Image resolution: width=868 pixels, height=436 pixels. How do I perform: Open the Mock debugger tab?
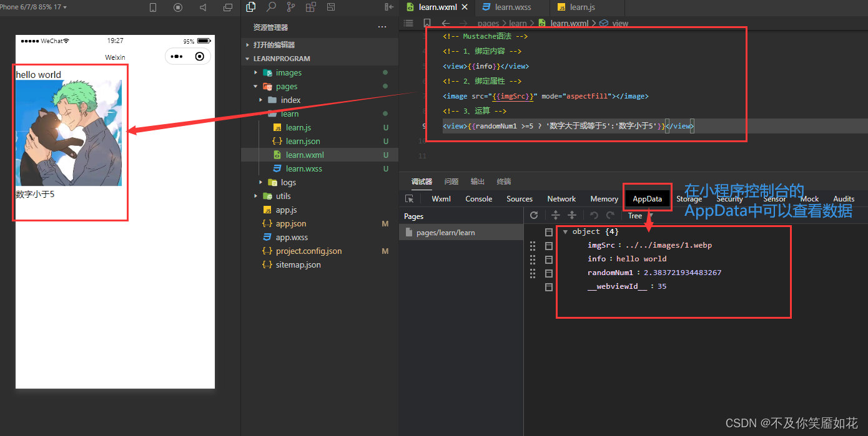[x=809, y=199]
